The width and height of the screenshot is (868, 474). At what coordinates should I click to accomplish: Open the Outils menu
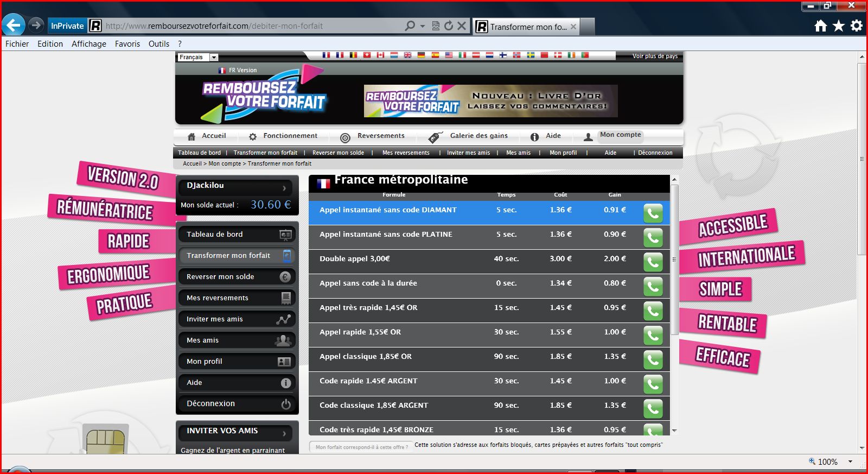(x=159, y=44)
